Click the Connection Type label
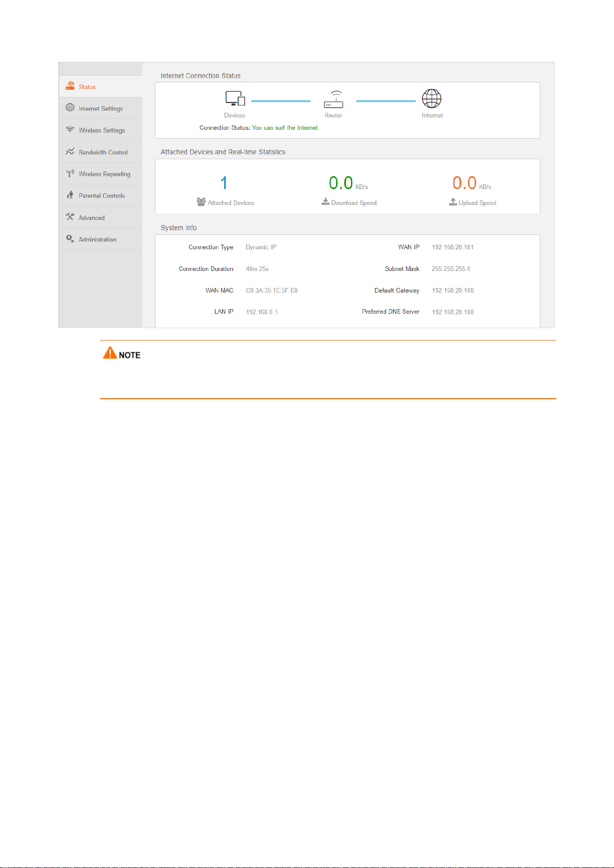 tap(211, 247)
